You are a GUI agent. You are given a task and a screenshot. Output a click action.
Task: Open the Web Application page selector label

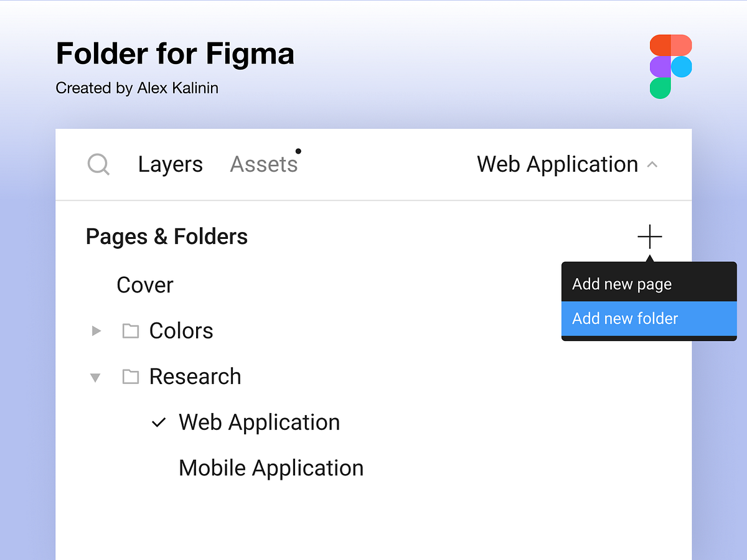[558, 164]
